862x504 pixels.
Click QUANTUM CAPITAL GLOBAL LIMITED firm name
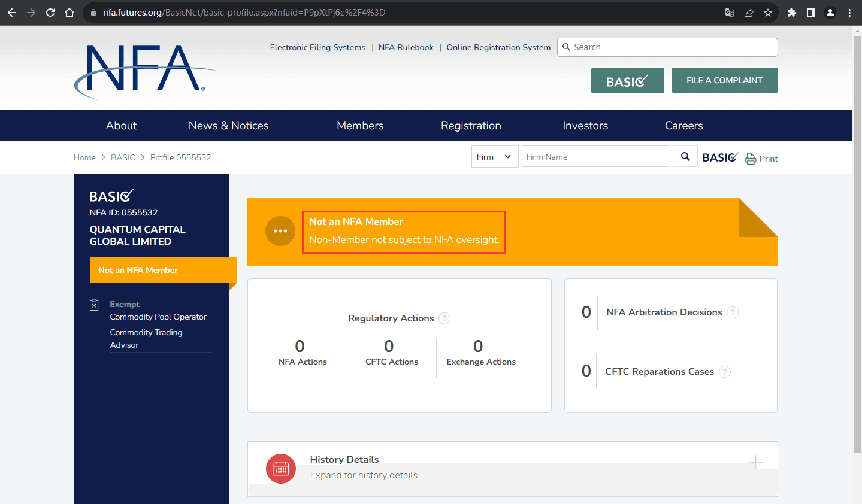[x=137, y=235]
